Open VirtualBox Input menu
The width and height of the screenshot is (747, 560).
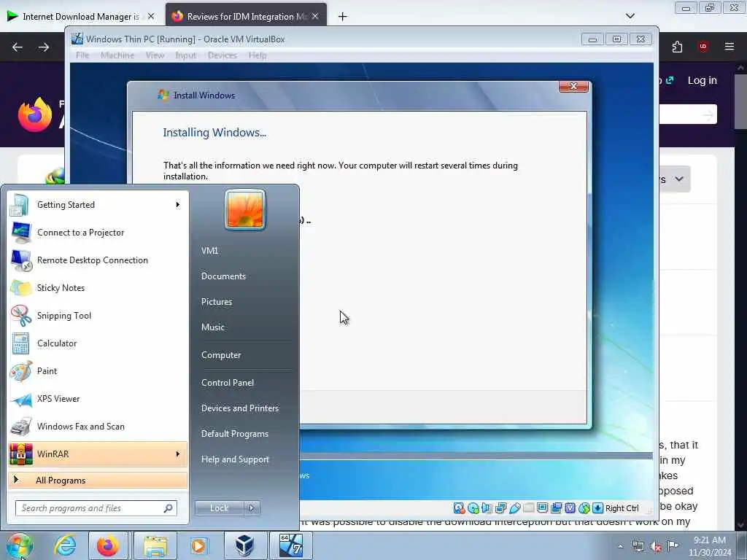pyautogui.click(x=185, y=55)
